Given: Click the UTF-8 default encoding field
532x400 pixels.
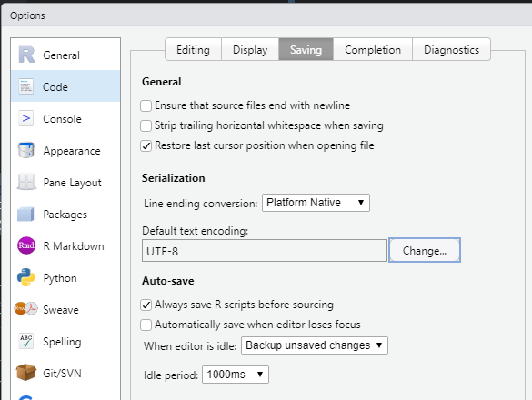Looking at the screenshot, I should tap(265, 251).
